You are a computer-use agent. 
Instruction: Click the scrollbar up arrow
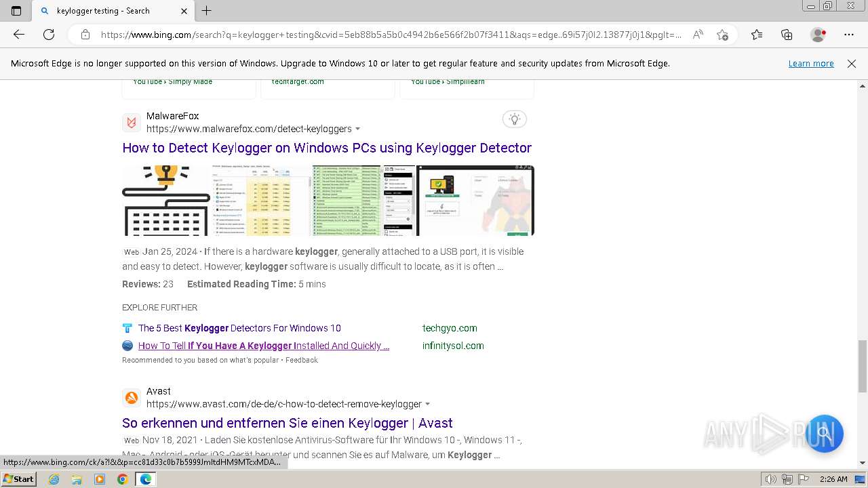click(x=863, y=86)
